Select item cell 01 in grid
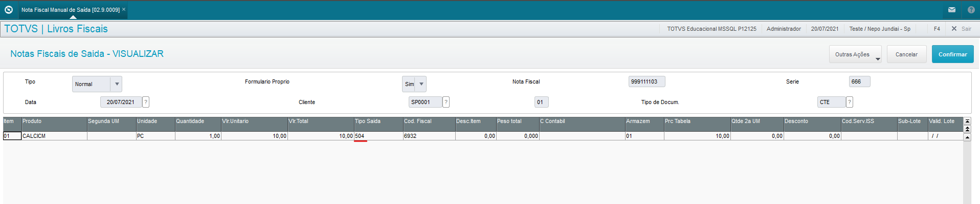This screenshot has height=204, width=980. 12,136
